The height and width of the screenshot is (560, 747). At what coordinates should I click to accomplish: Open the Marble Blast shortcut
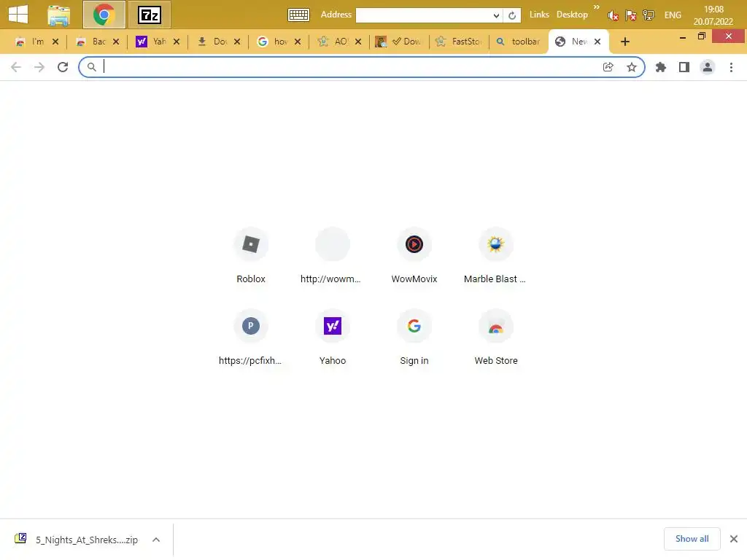495,257
